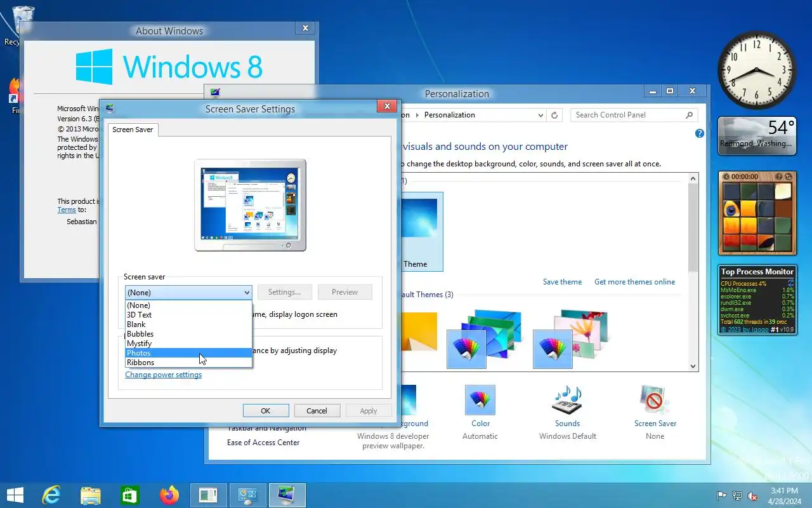Select the flower-themed default theme

pos(571,338)
